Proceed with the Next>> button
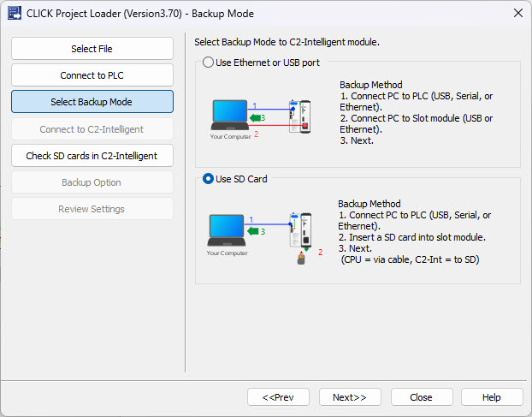The height and width of the screenshot is (417, 532). tap(350, 397)
